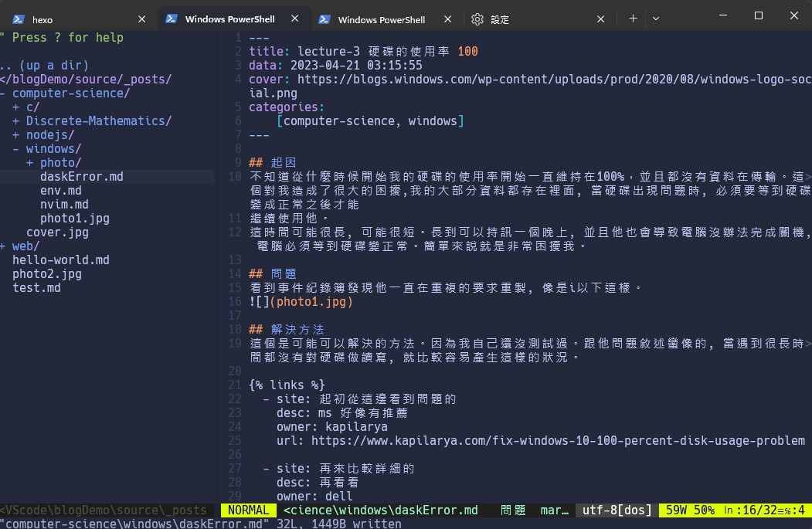The image size is (812, 529).
Task: Expand the nodejs/ folder in tree
Action: pos(49,135)
